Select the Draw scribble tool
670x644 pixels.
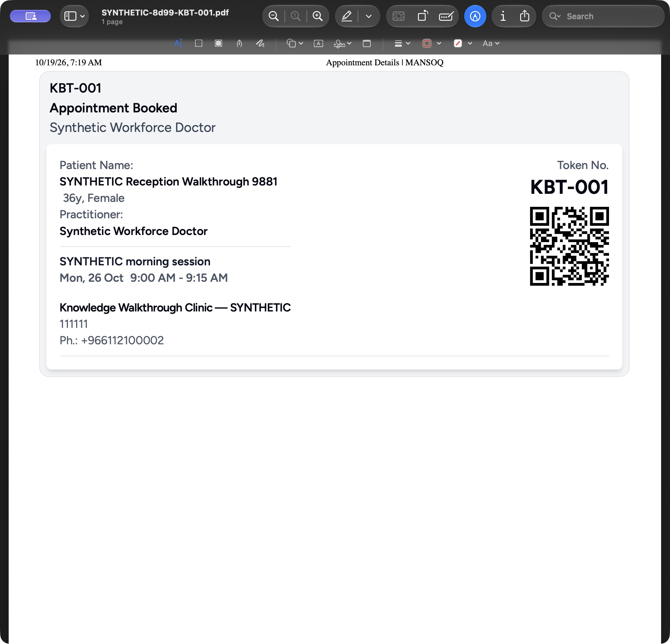click(260, 43)
